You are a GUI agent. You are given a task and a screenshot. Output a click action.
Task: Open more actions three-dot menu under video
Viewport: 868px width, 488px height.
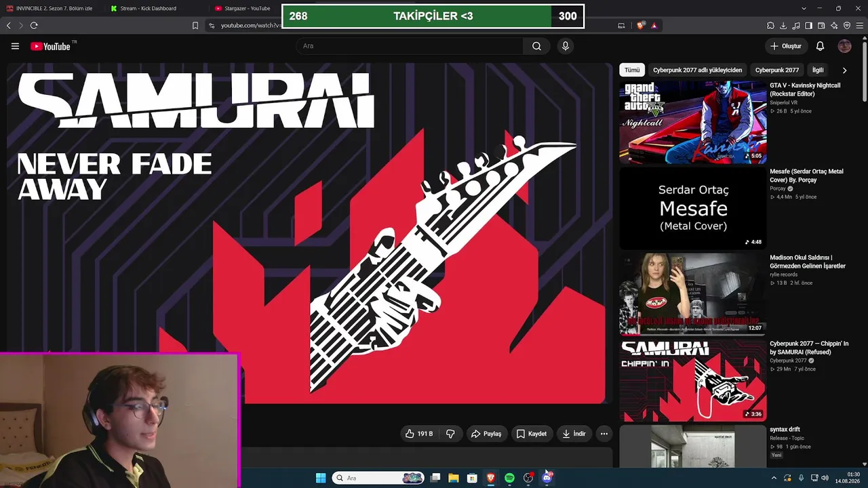coord(604,434)
